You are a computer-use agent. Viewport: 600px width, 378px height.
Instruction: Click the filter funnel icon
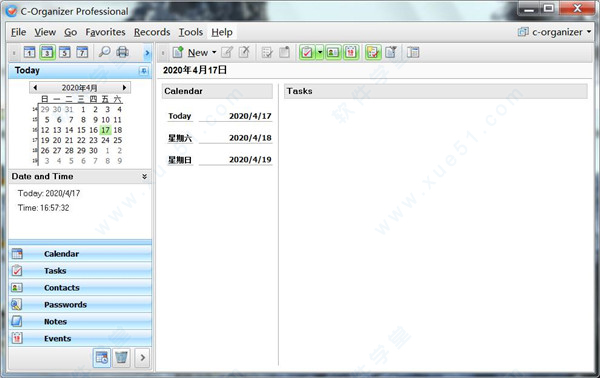pos(391,52)
